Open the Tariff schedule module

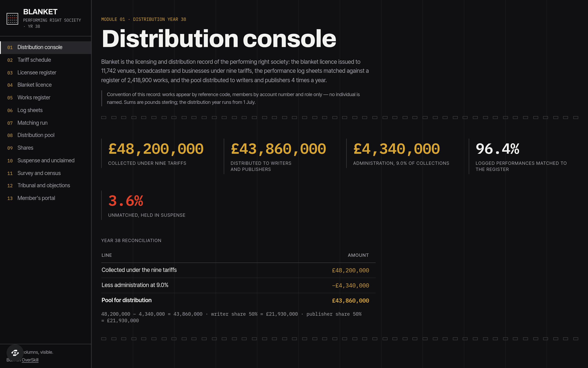point(46,60)
